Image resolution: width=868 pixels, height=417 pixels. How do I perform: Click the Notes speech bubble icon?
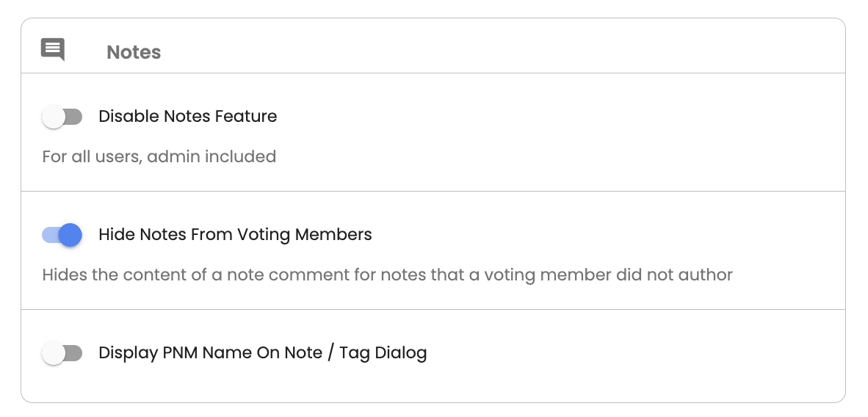53,49
